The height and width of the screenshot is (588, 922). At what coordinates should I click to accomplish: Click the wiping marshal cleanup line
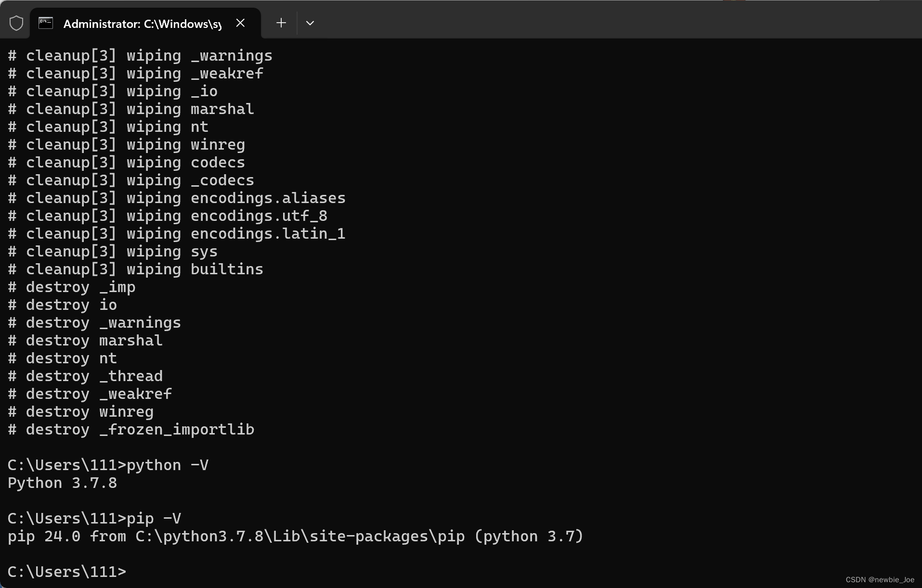click(130, 109)
